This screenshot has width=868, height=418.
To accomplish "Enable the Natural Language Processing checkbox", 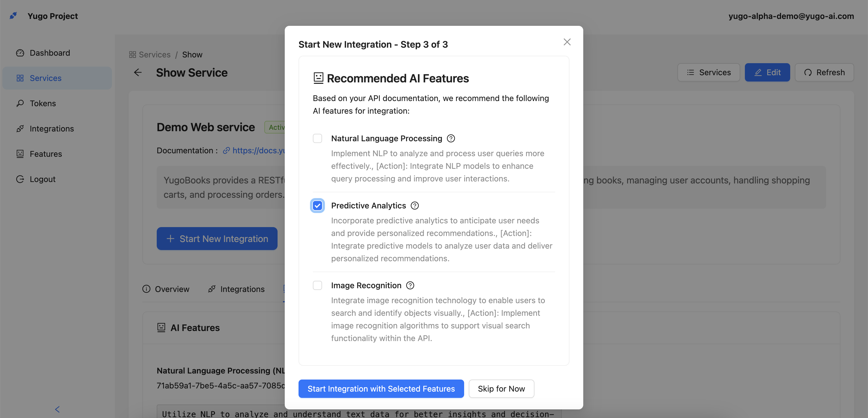I will 317,139.
